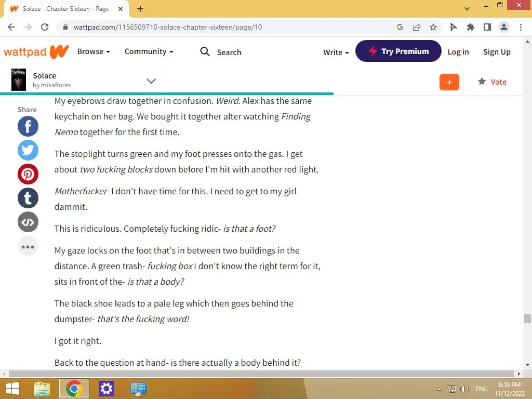Click the italic word "Motherfucker"
The image size is (532, 399).
click(81, 191)
